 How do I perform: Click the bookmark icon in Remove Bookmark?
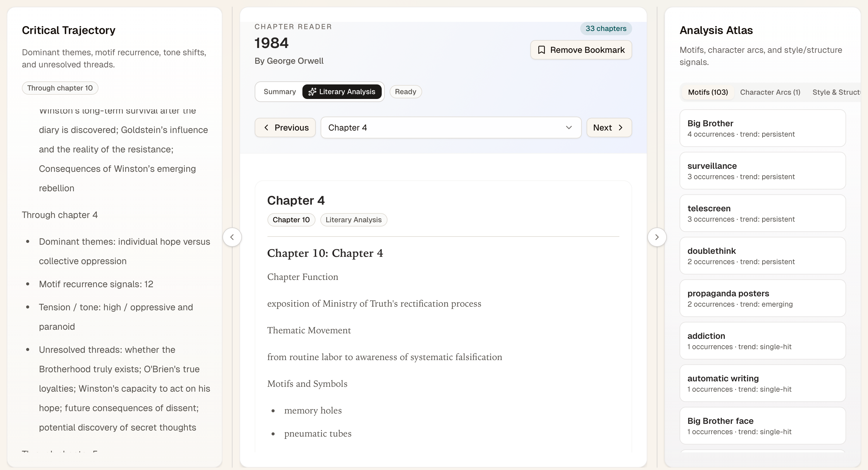(x=541, y=50)
